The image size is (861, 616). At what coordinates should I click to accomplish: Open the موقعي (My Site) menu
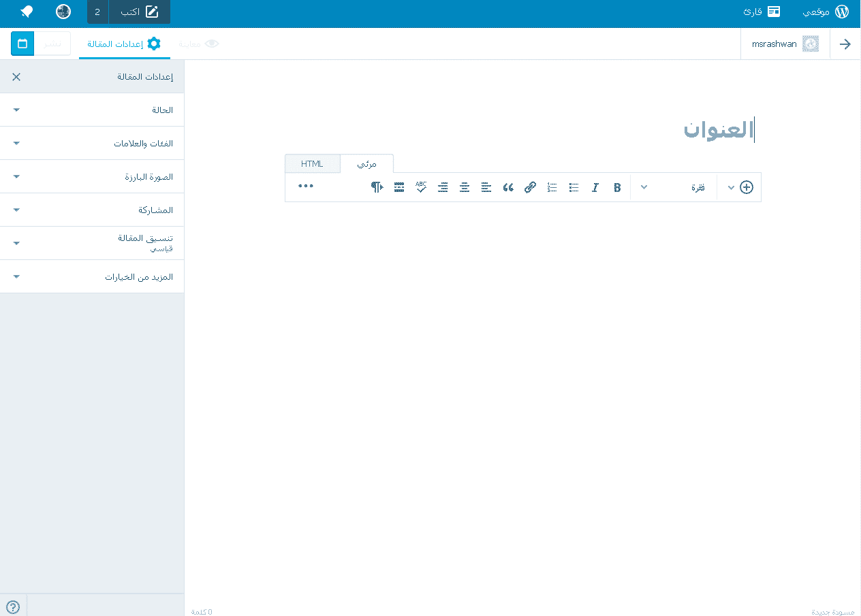[825, 12]
